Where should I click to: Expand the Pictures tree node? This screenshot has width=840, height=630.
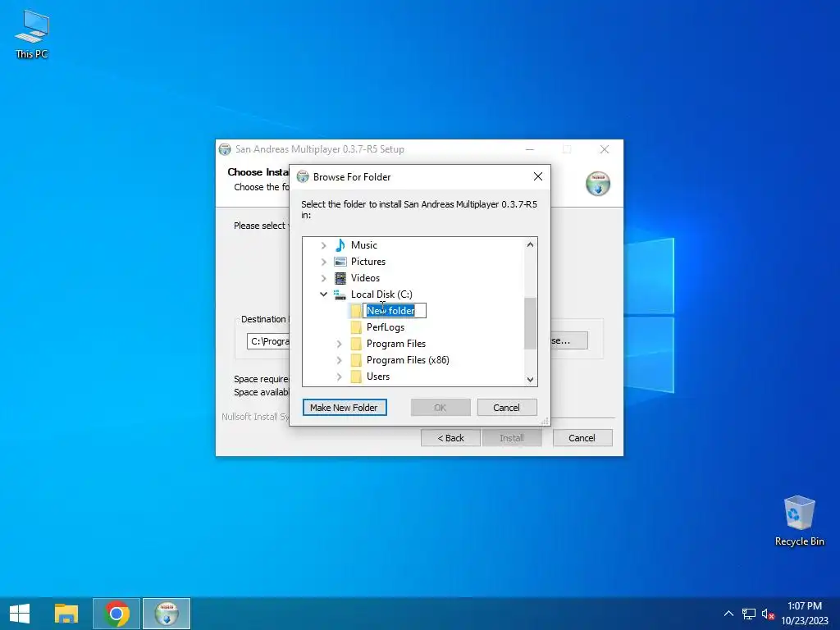323,262
